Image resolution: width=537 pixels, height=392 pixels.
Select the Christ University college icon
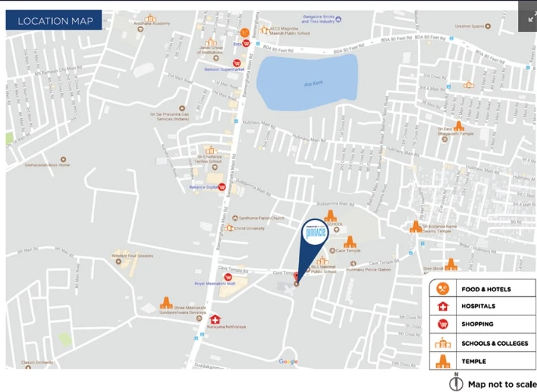[230, 228]
